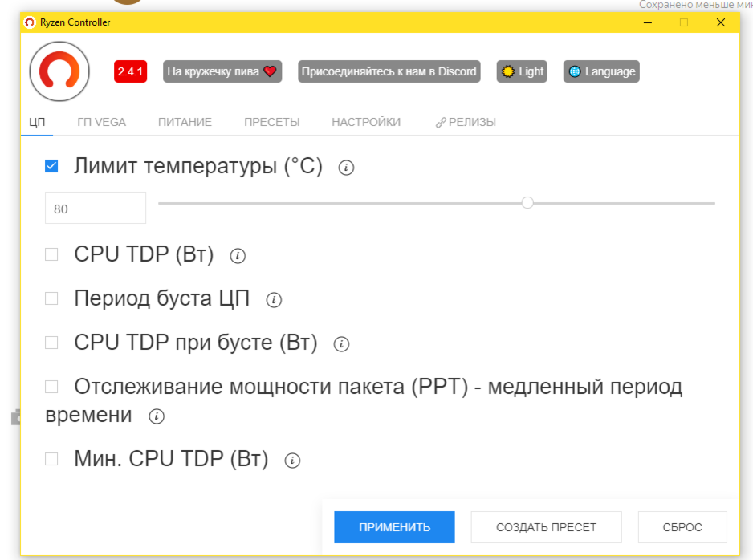The width and height of the screenshot is (753, 560).
Task: Click info icon beside CPU TDP (Вт)
Action: (x=238, y=256)
